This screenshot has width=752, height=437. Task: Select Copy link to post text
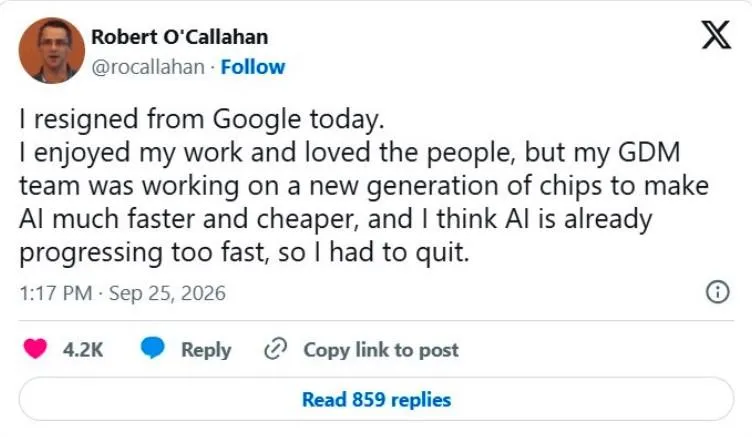(x=381, y=350)
